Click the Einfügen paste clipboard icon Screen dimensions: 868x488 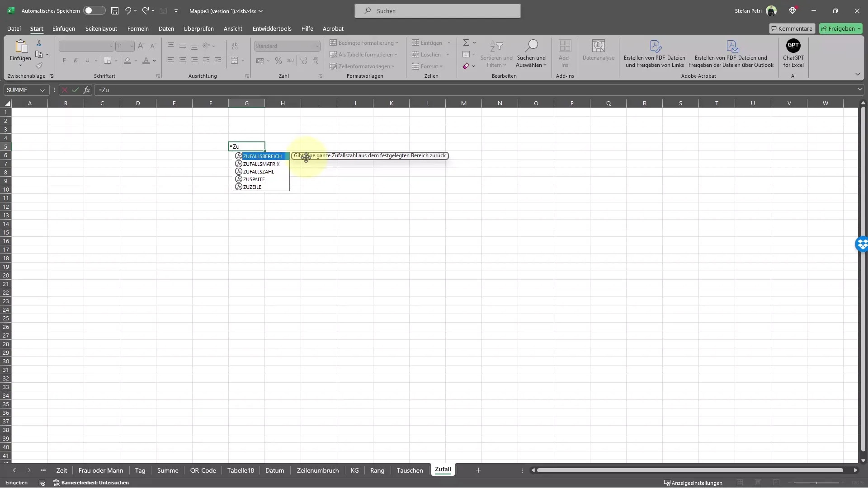[21, 46]
